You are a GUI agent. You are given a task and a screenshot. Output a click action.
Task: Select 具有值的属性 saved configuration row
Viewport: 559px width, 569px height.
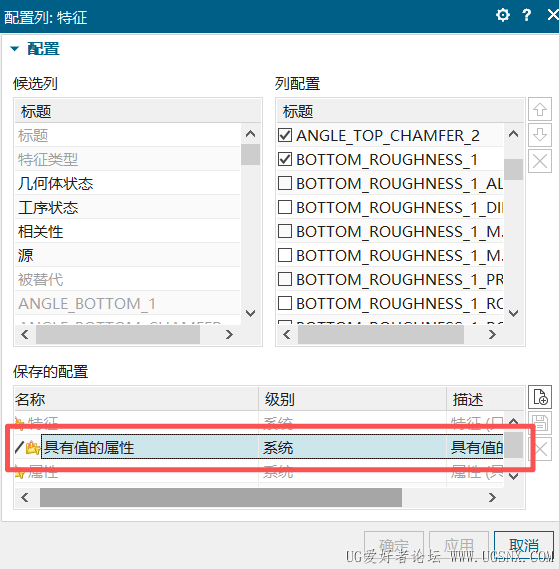[259, 447]
